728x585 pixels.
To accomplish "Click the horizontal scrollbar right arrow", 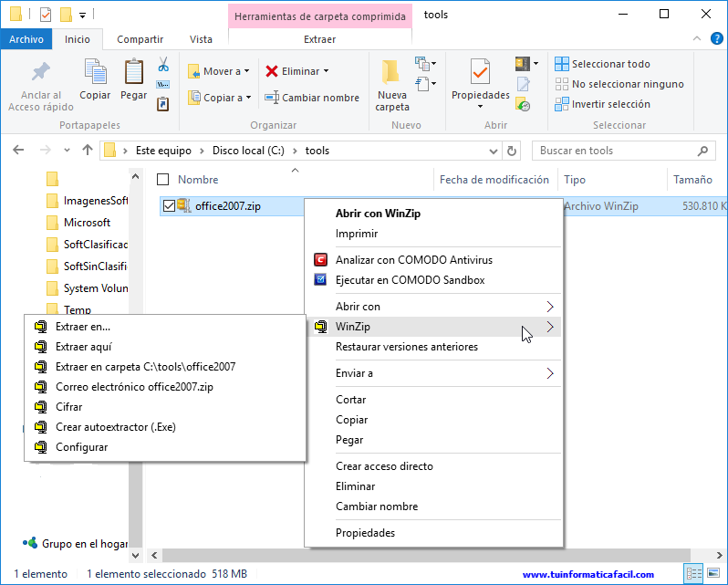I will [x=719, y=555].
